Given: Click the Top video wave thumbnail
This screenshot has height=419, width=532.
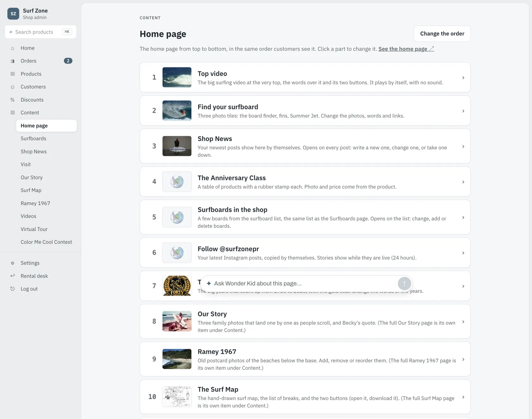Looking at the screenshot, I should pyautogui.click(x=177, y=77).
